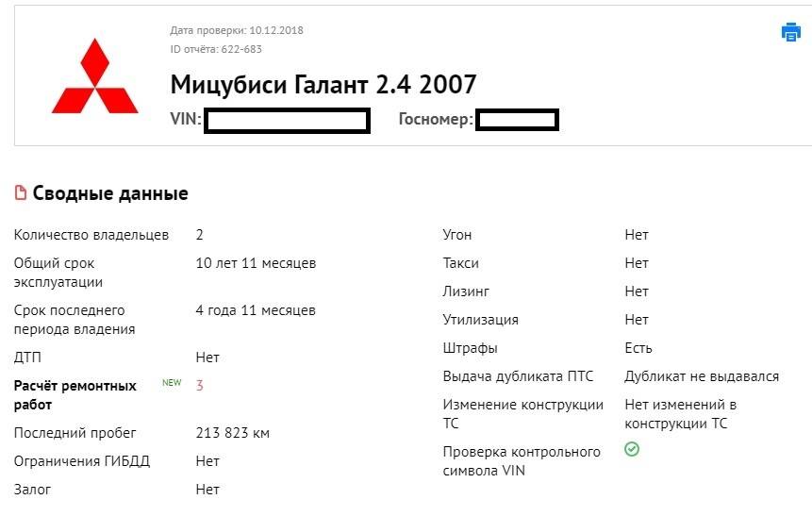Click the red Mitsubishi logo
This screenshot has width=812, height=516.
95,77
